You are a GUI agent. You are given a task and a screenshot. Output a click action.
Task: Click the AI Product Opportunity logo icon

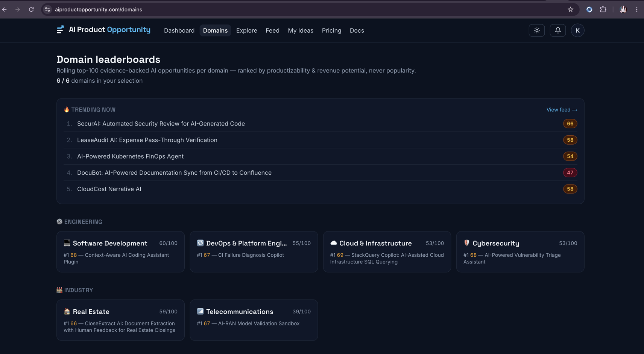pos(60,30)
